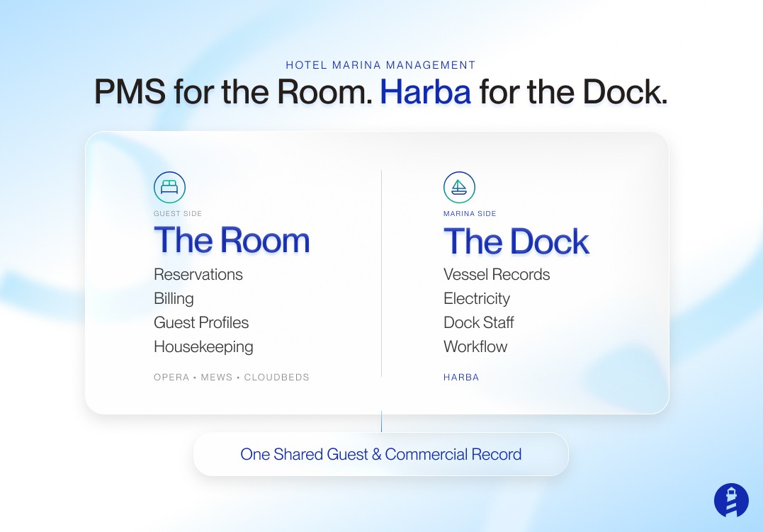
Task: Click the 'CLOUDBEDS' text in the footer
Action: (x=276, y=378)
